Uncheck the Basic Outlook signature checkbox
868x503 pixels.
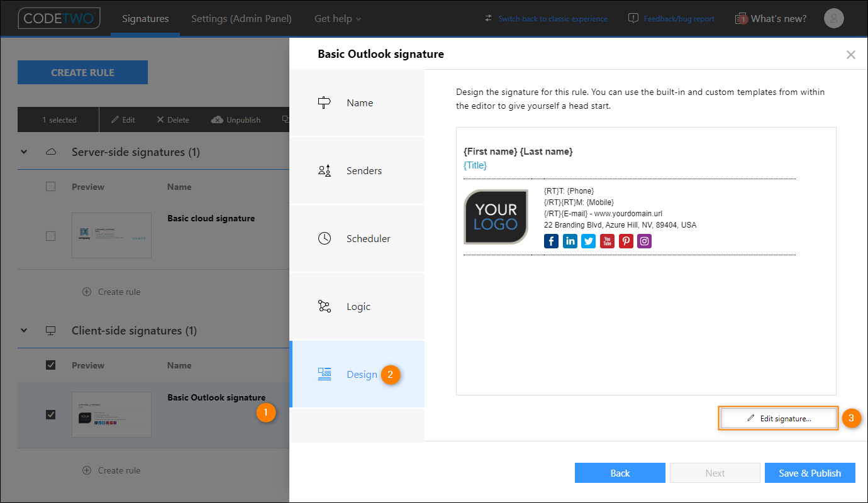(51, 415)
